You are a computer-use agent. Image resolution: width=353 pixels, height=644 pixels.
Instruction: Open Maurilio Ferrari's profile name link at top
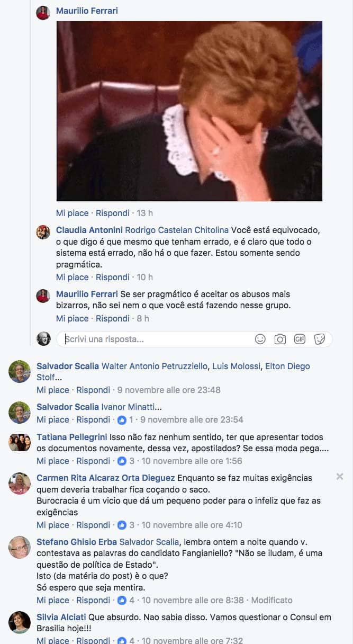click(87, 11)
